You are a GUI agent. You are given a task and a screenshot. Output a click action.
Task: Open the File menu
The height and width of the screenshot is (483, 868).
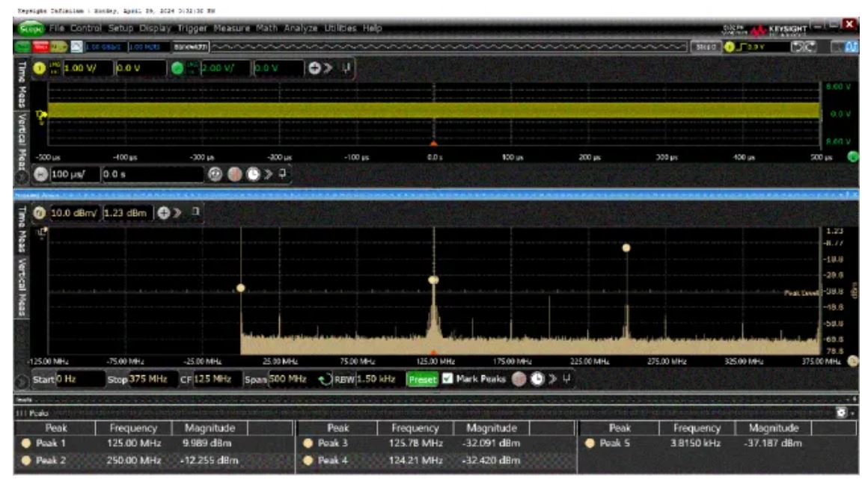point(56,28)
